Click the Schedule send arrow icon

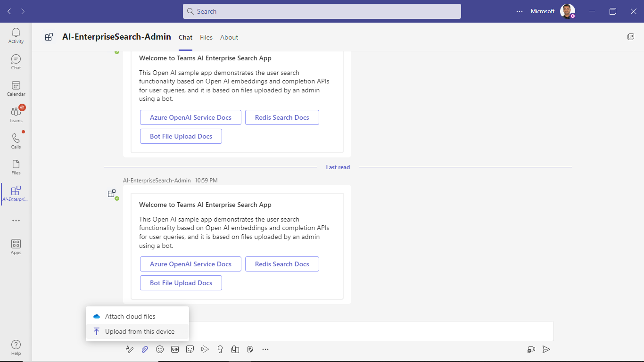[205, 349]
